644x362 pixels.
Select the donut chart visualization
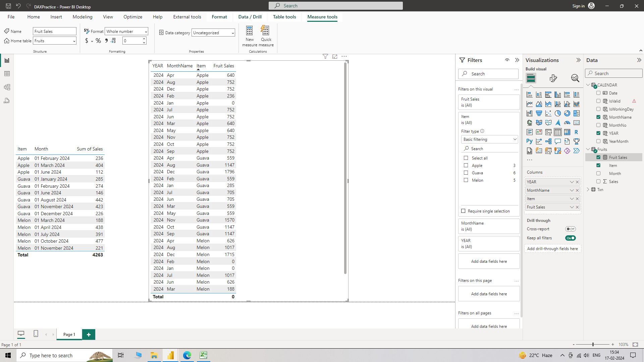tap(567, 113)
